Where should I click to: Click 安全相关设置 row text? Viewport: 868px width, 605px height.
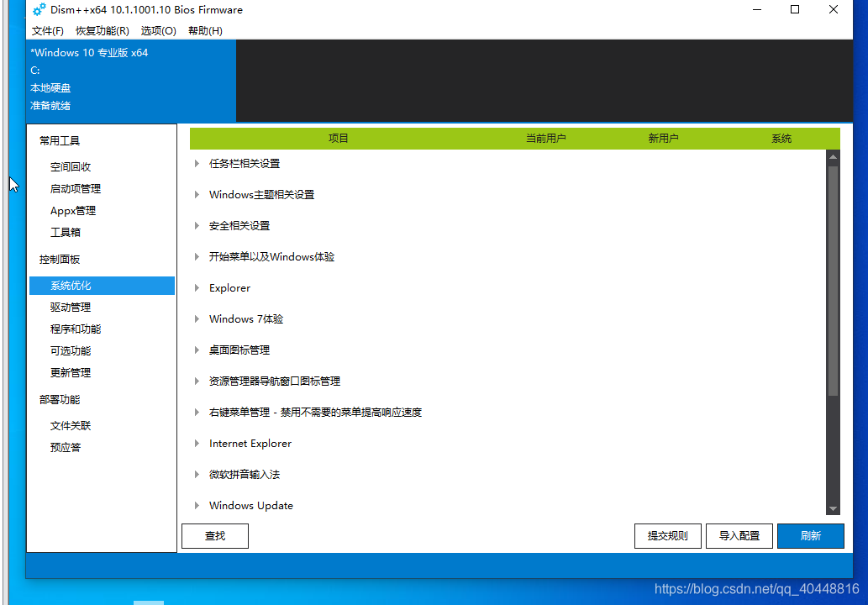(239, 225)
